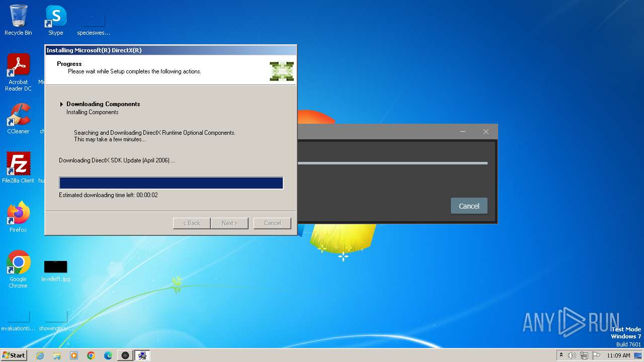Open the Recycle Bin desktop icon
644x362 pixels.
(18, 20)
